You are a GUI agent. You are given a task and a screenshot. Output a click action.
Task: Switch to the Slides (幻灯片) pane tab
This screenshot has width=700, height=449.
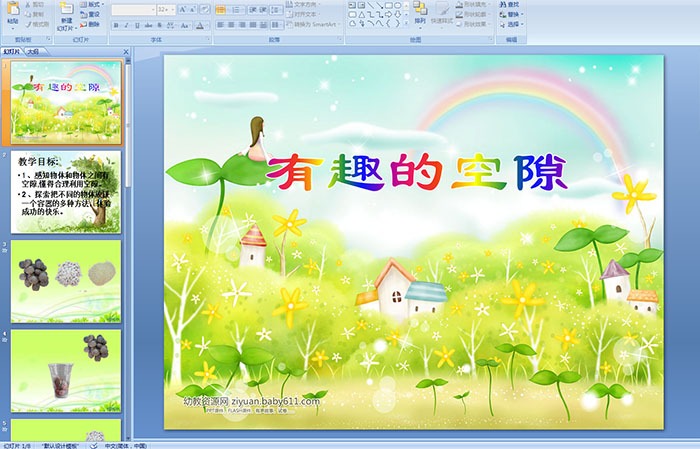(12, 50)
